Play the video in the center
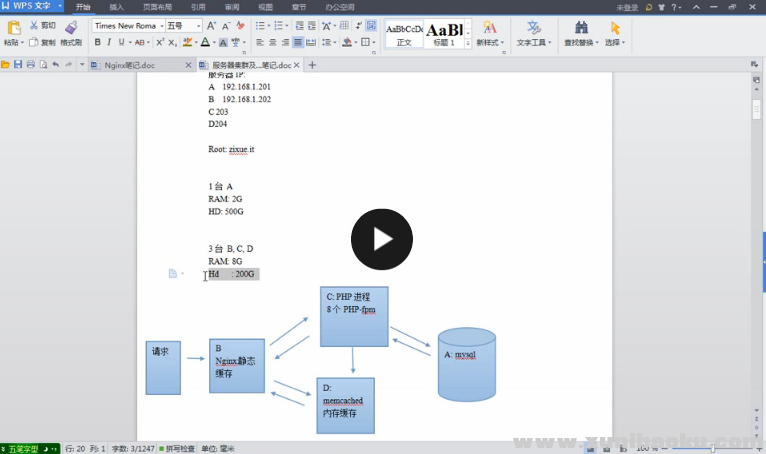This screenshot has height=454, width=766. 381,239
